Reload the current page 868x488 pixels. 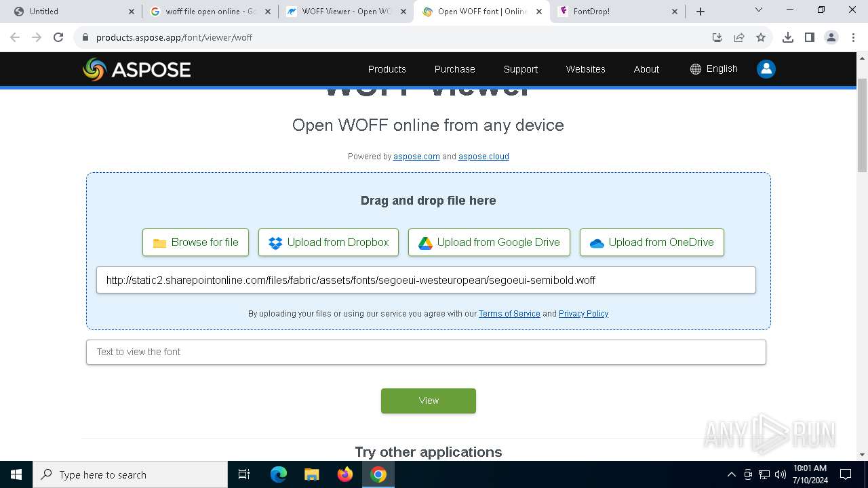pos(58,37)
